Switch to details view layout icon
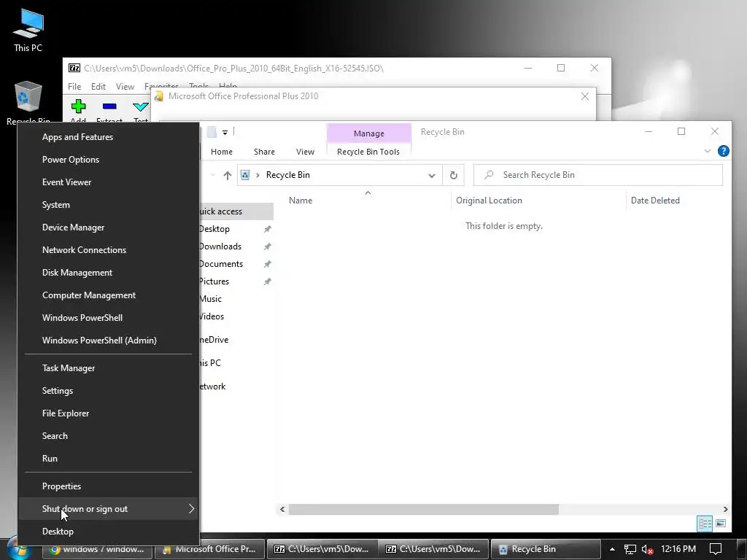The image size is (747, 560). point(705,524)
